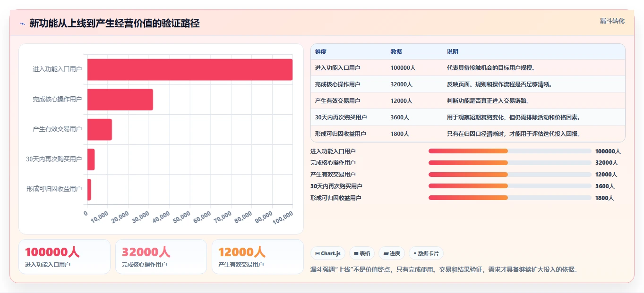Image resolution: width=644 pixels, height=293 pixels.
Task: Click the 30天内再次购买用户 chart bar
Action: pyautogui.click(x=91, y=159)
